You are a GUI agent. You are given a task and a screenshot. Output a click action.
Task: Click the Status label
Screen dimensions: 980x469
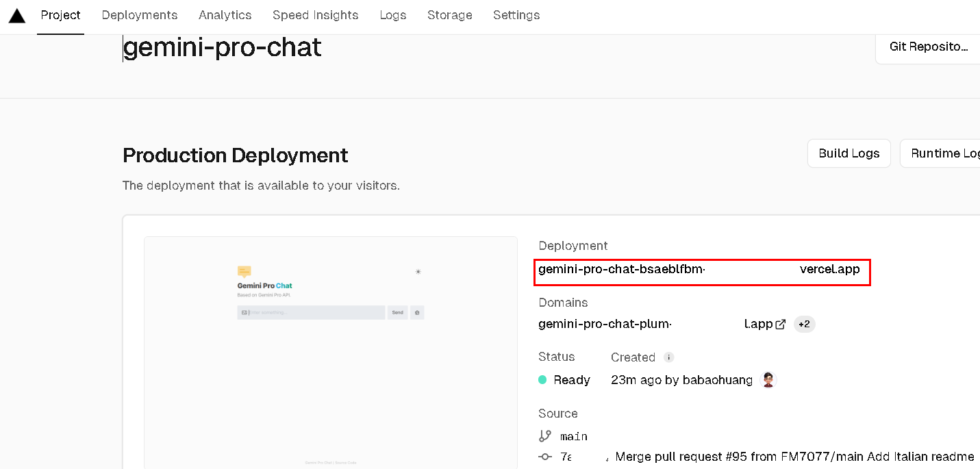(x=557, y=357)
